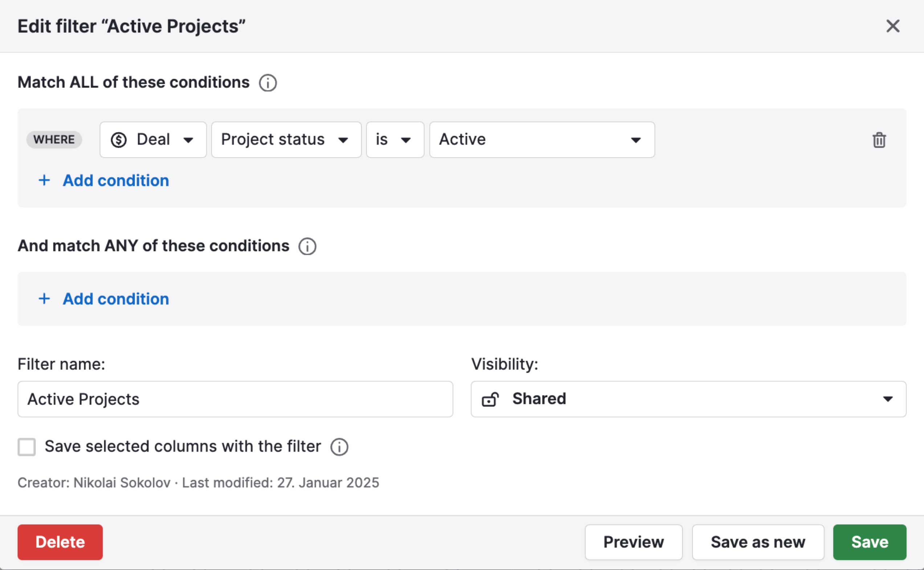Click the dollar Deal icon
924x570 pixels.
[118, 140]
